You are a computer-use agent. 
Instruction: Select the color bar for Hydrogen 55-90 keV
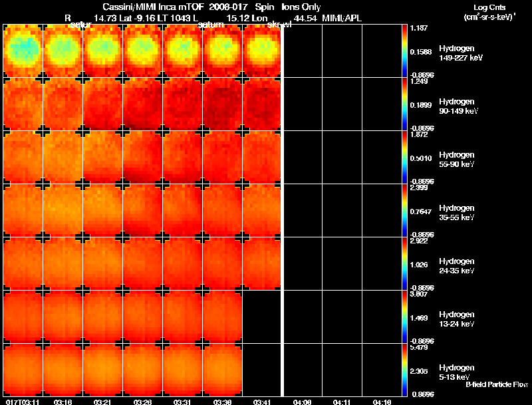(404, 158)
